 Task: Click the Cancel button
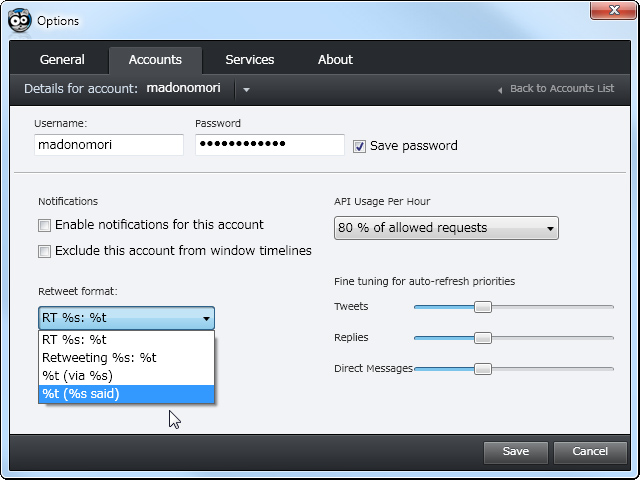coord(589,451)
